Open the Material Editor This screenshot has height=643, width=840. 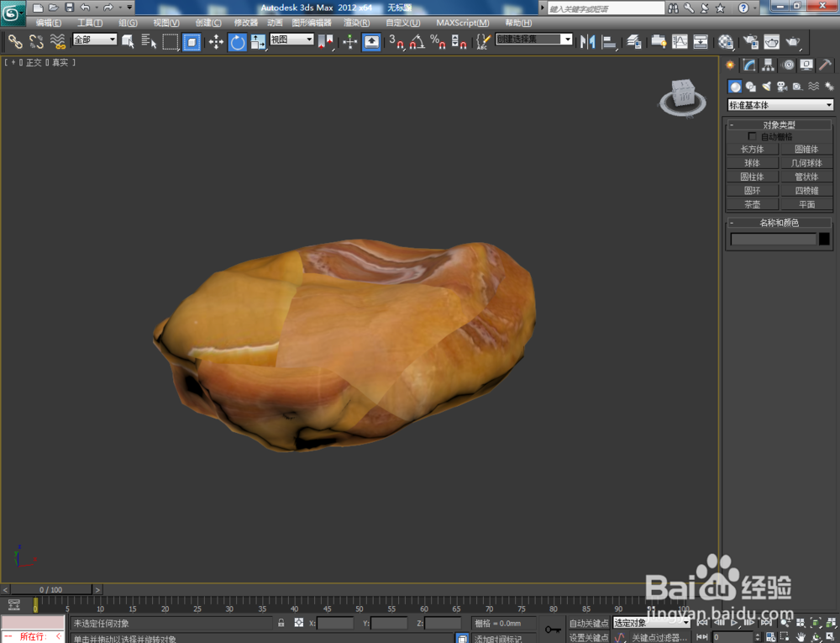726,42
